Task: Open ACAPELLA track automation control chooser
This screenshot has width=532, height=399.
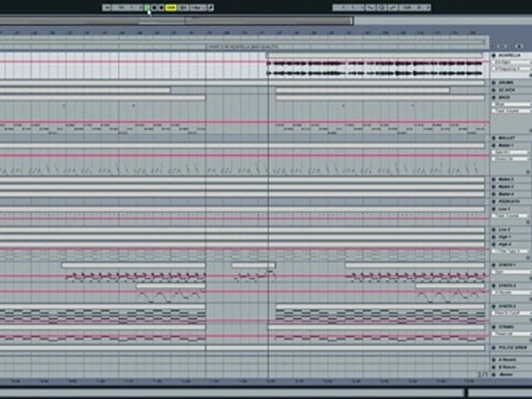Action: click(x=511, y=69)
